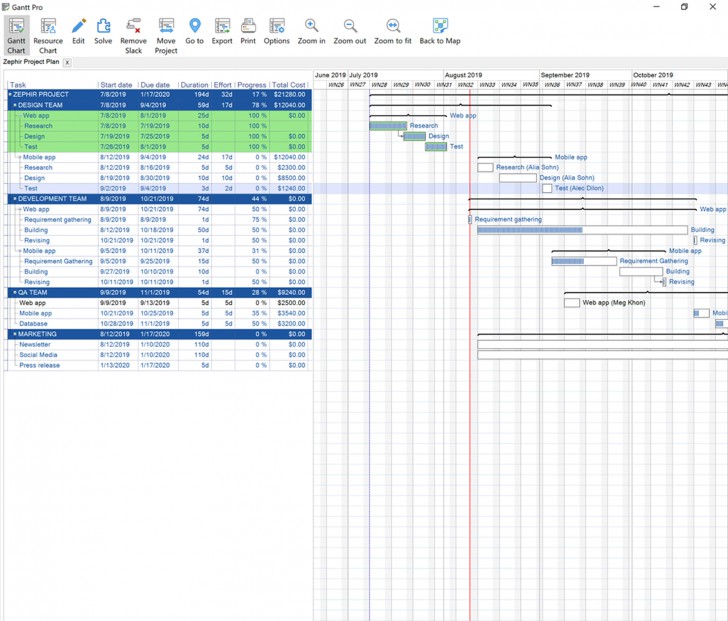
Task: Click the green Test Gantt bar
Action: [x=436, y=147]
